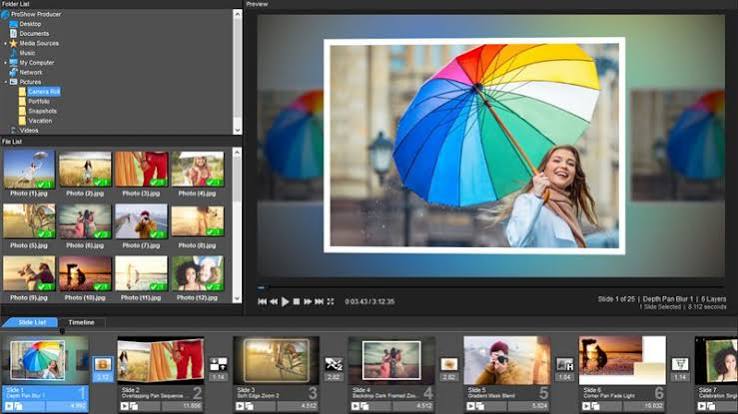Click the play icon on Slide 6
Screen dimensions: 738x414
click(x=586, y=406)
